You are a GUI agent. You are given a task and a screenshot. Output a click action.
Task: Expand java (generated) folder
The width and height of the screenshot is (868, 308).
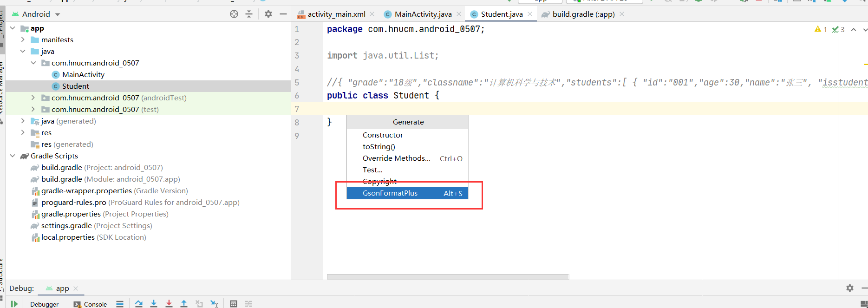click(23, 121)
